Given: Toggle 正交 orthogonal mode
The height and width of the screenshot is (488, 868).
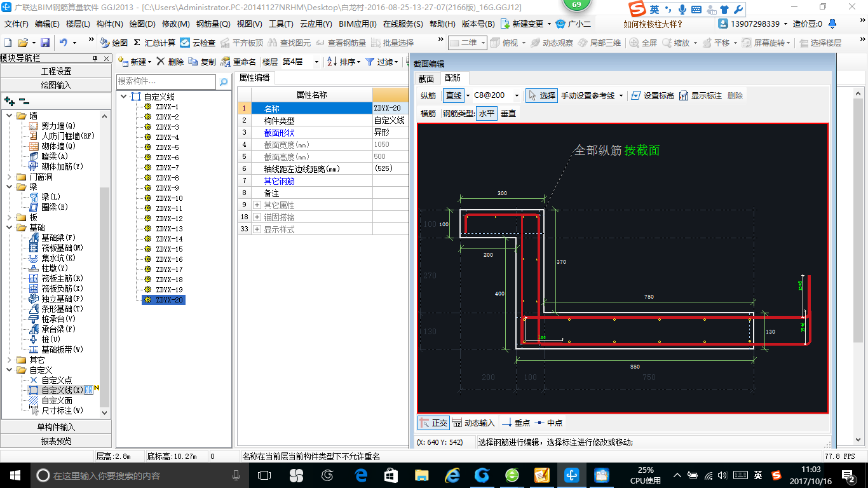Looking at the screenshot, I should point(433,423).
